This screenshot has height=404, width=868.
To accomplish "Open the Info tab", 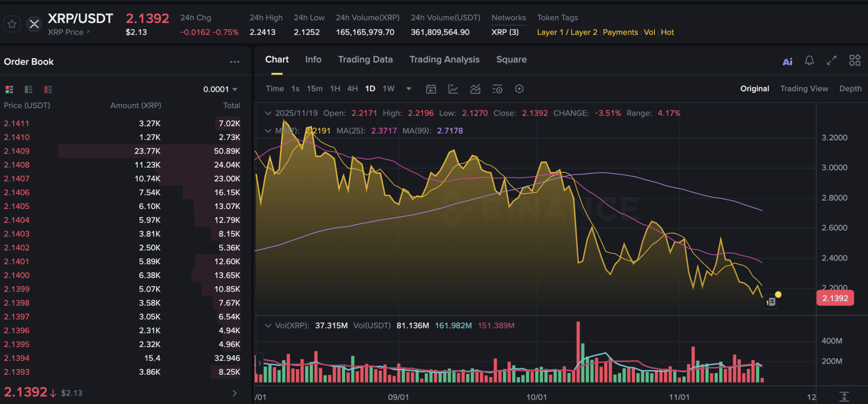I will [x=313, y=60].
